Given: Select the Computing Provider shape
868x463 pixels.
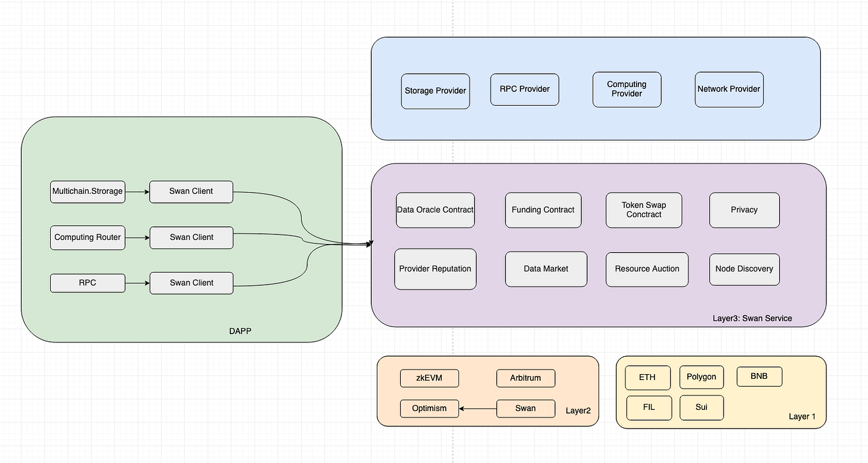Looking at the screenshot, I should tap(627, 89).
